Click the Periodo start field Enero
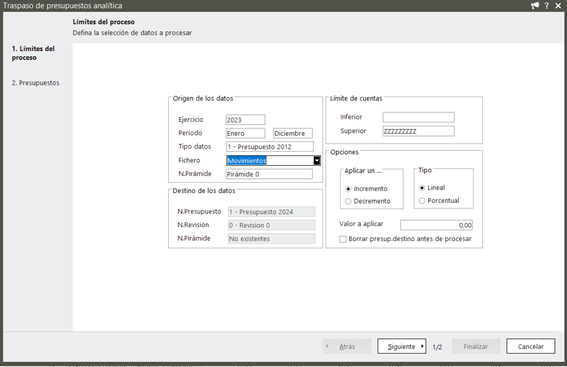The height and width of the screenshot is (367, 567). click(x=246, y=133)
